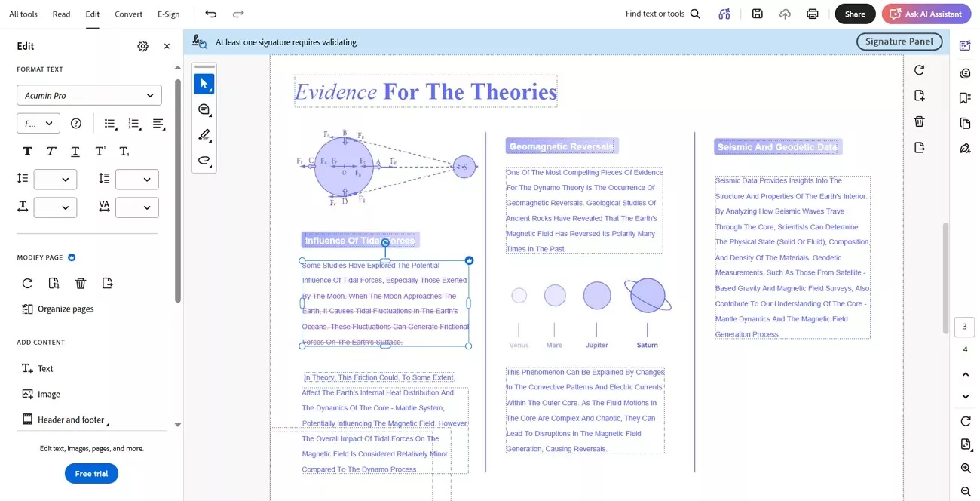
Task: Open the Acumin Pro font dropdown
Action: (x=89, y=95)
